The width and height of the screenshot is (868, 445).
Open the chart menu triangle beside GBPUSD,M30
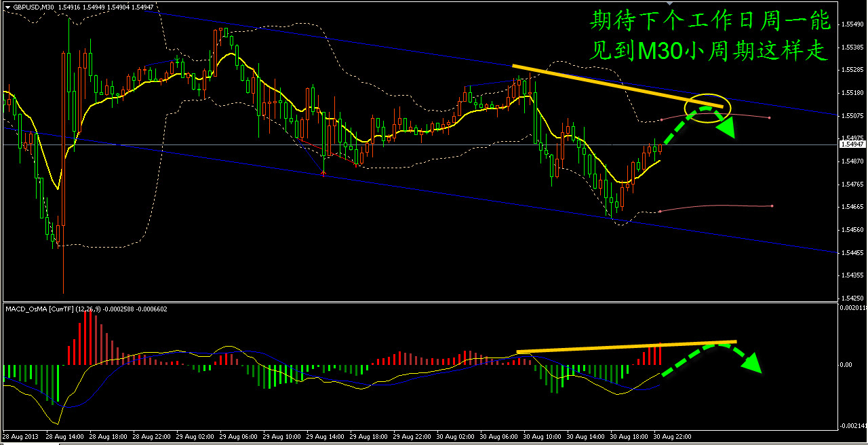[7, 7]
